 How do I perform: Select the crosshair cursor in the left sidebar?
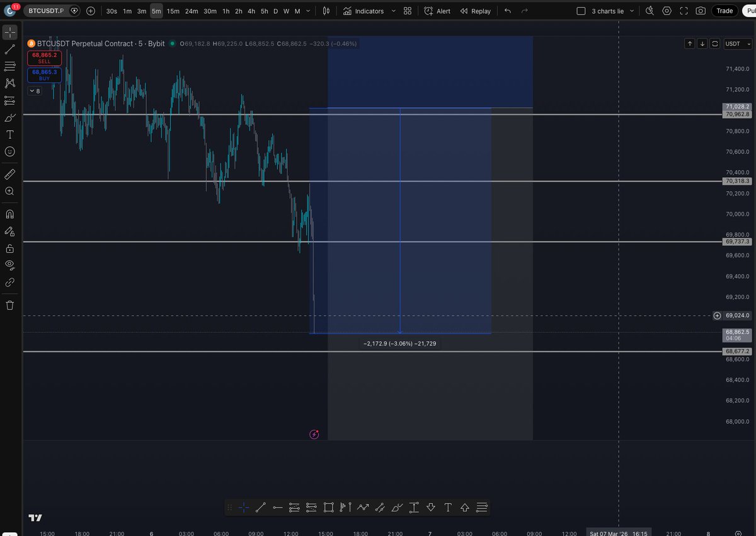(x=10, y=32)
